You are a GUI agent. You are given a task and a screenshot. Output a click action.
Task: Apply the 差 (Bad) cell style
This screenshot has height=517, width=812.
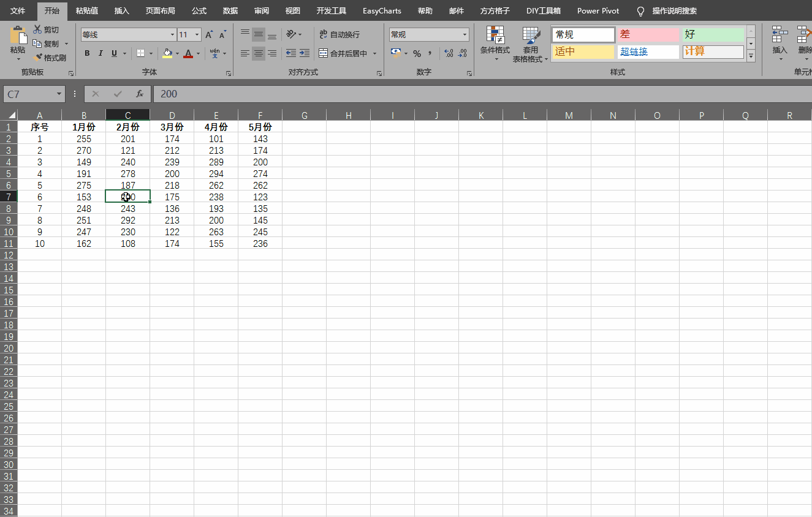pyautogui.click(x=648, y=34)
